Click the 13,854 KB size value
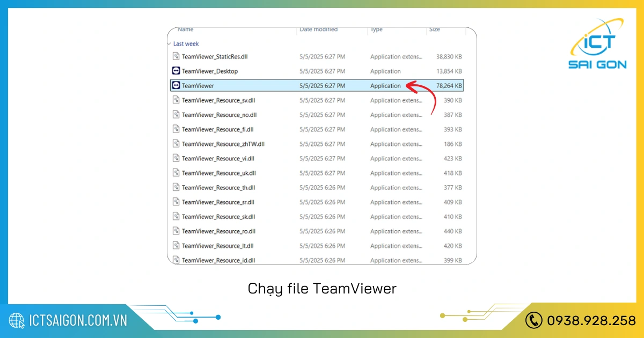Image resolution: width=644 pixels, height=338 pixels. (x=449, y=71)
